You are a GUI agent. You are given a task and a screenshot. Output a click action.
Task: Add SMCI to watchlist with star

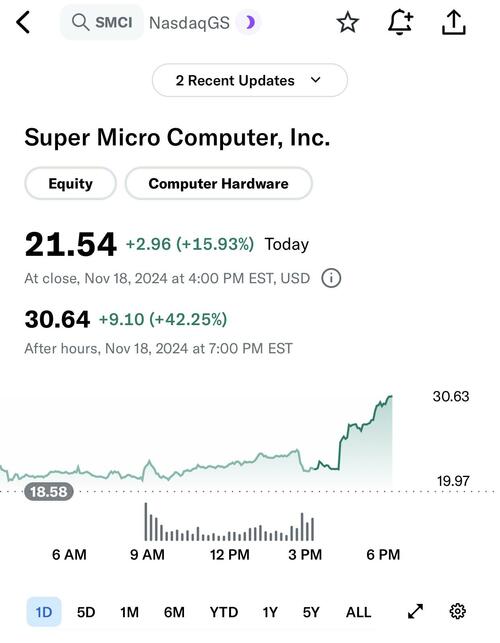(x=347, y=22)
